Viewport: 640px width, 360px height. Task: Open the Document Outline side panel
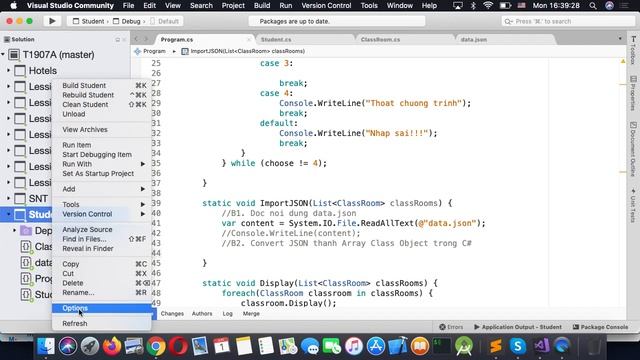pyautogui.click(x=633, y=149)
